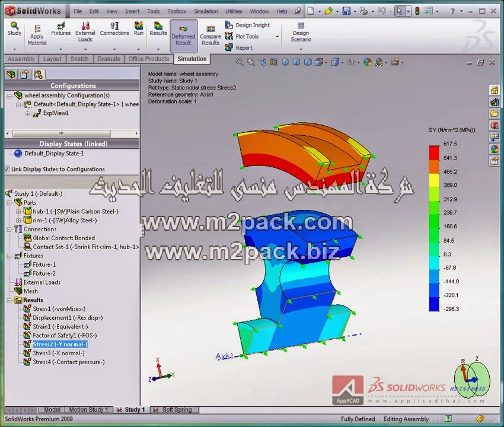504x427 pixels.
Task: Open the Toolbox menu
Action: point(177,11)
